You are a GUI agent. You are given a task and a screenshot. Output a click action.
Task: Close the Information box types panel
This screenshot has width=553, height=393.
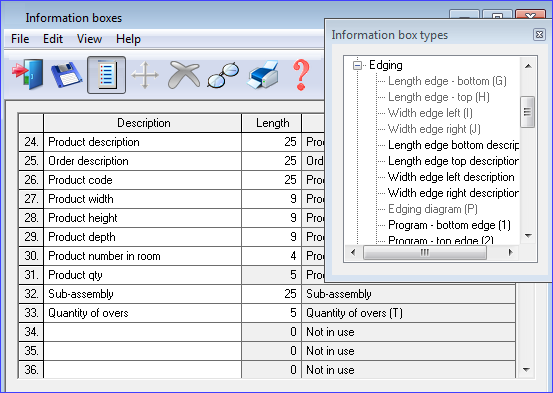(x=539, y=35)
